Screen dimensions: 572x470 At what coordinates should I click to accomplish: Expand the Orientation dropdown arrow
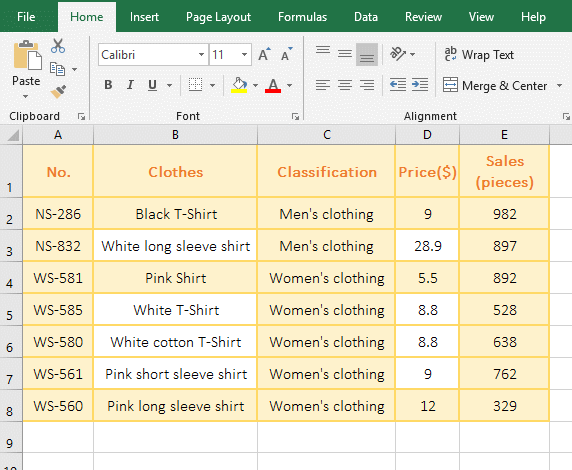(413, 54)
